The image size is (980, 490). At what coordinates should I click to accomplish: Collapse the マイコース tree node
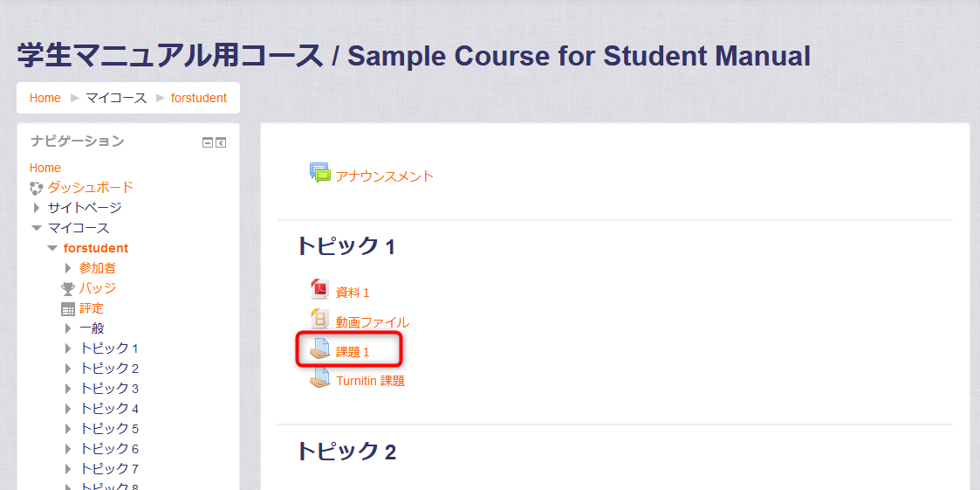[37, 228]
